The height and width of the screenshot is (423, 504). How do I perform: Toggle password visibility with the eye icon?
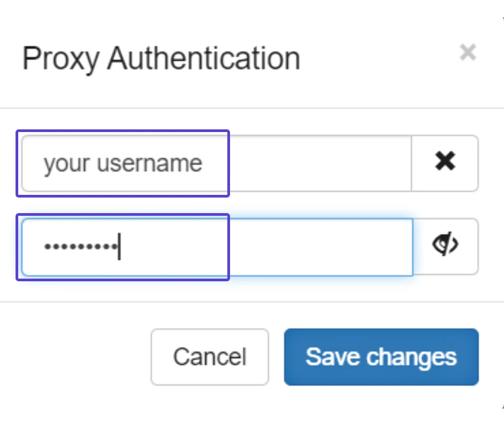point(446,246)
